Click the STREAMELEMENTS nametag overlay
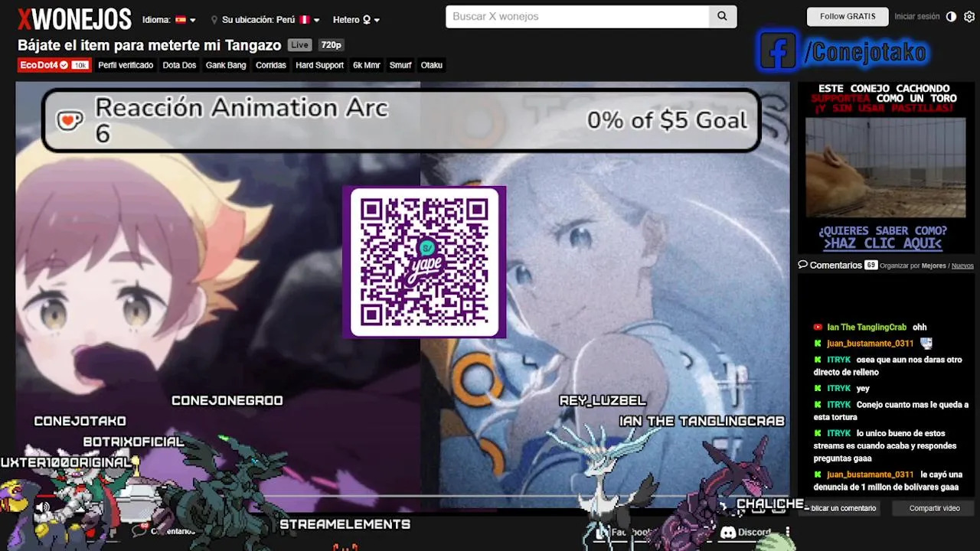The width and height of the screenshot is (980, 551). (x=345, y=524)
